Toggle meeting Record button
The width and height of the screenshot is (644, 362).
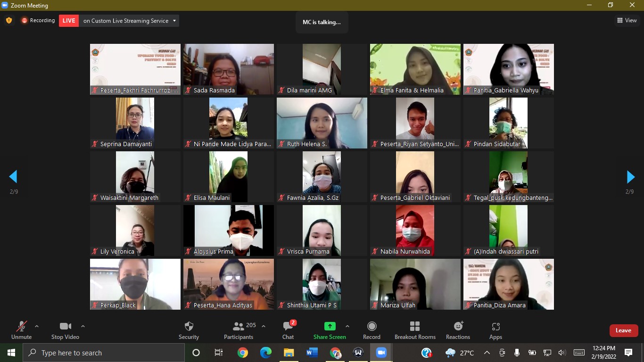(372, 330)
